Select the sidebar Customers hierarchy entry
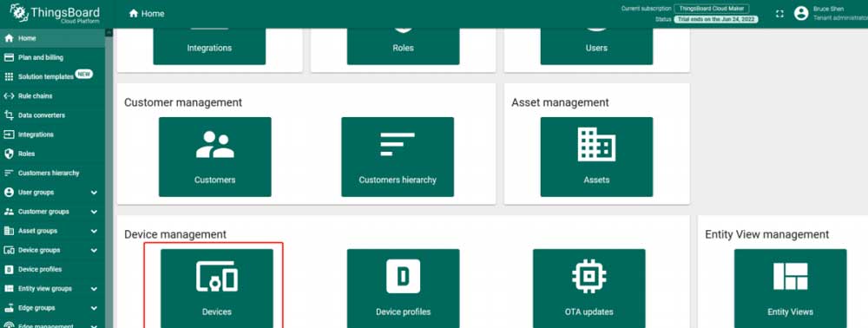 [52, 174]
